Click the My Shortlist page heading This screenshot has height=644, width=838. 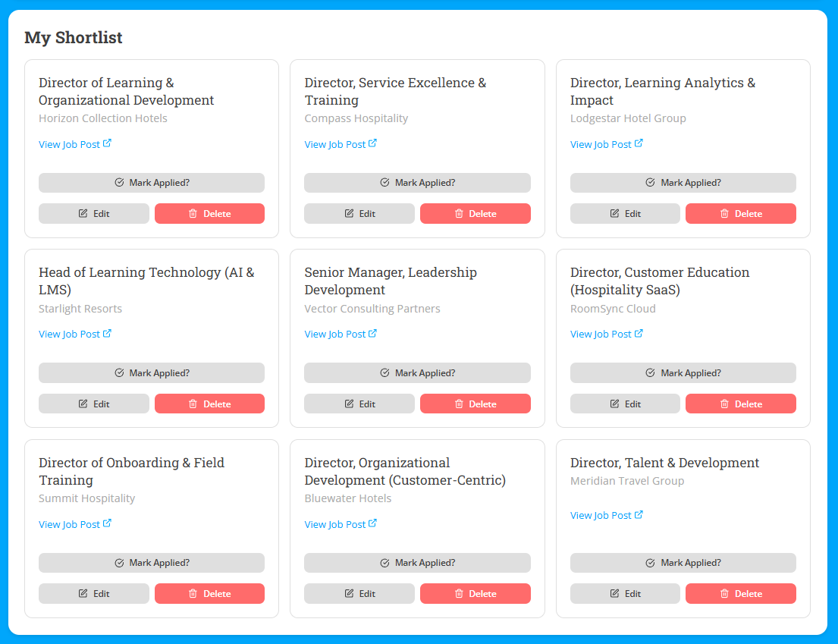(73, 37)
